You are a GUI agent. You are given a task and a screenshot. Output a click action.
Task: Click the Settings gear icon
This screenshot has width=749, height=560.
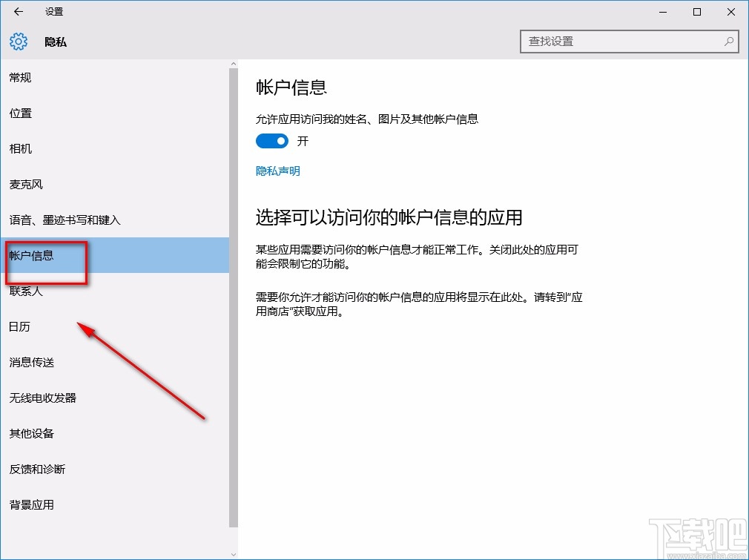(x=18, y=42)
